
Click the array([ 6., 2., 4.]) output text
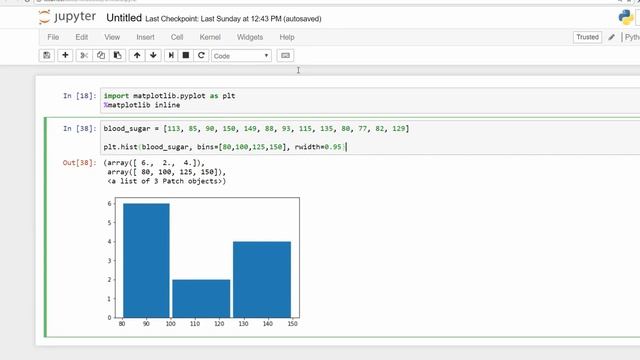(154, 163)
